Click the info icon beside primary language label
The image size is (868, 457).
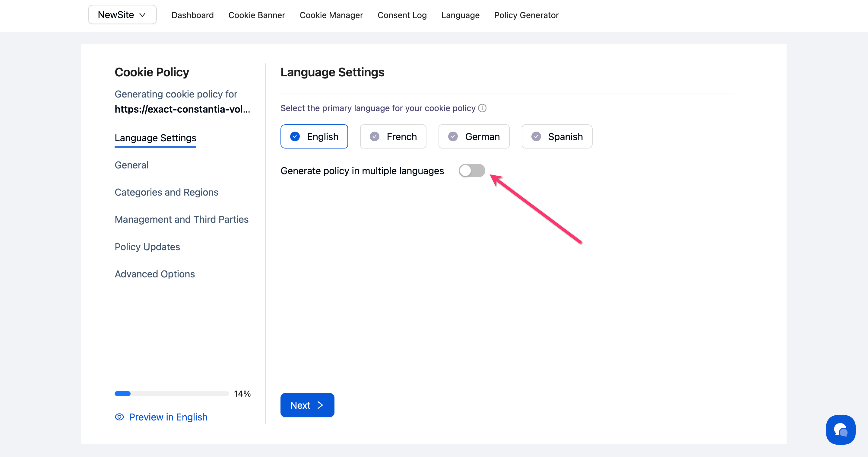(x=482, y=108)
